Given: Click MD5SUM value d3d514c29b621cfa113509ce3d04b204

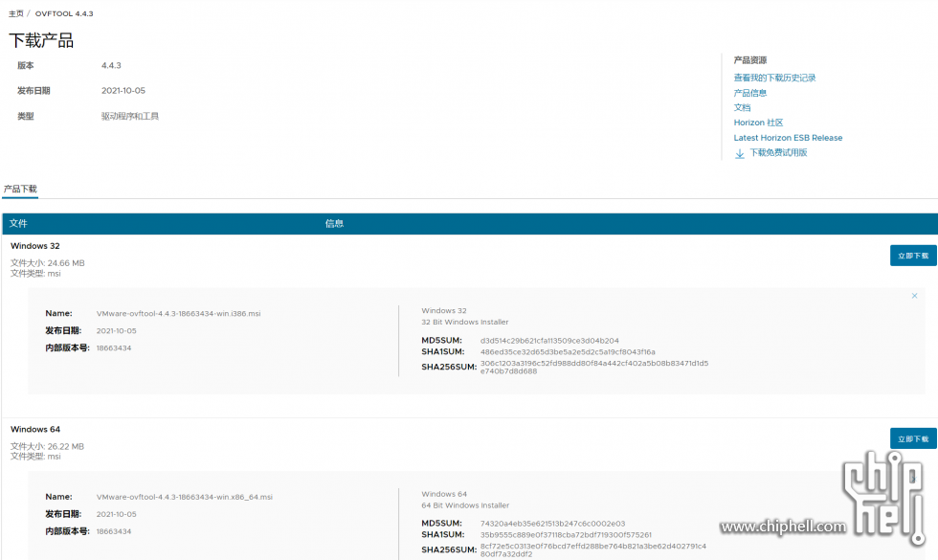Looking at the screenshot, I should tap(549, 341).
